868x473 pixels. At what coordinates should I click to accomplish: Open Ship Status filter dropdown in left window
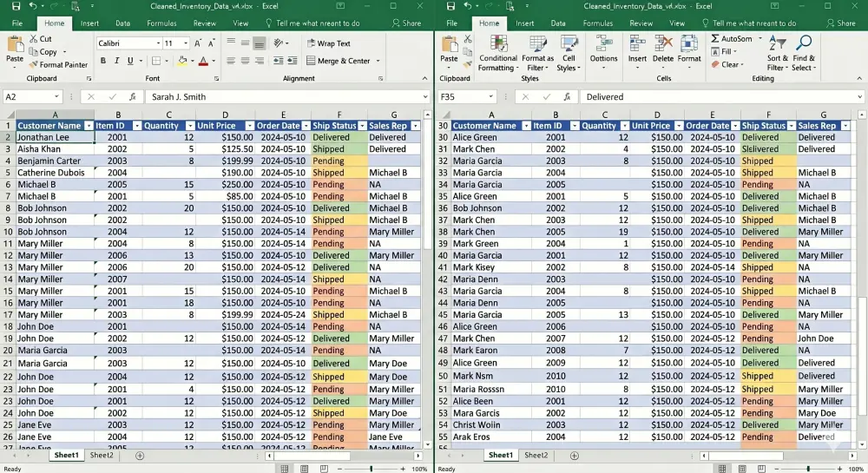coord(362,126)
